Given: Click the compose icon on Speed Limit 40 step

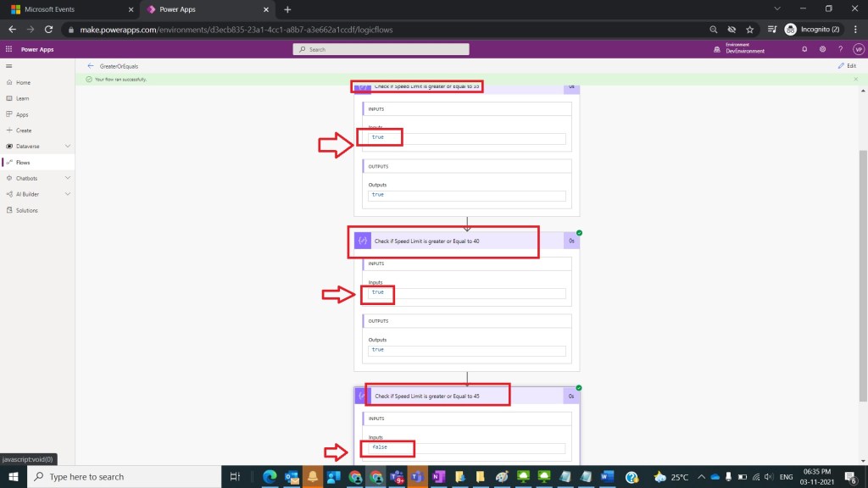Looking at the screenshot, I should point(363,241).
